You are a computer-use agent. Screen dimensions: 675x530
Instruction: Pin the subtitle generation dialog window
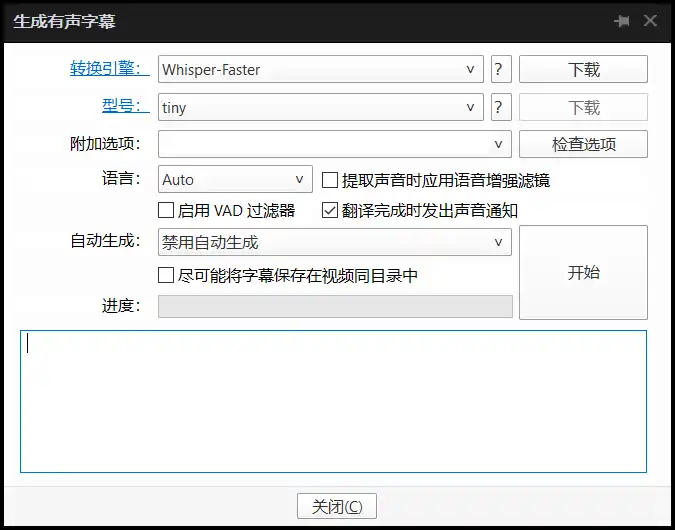(x=623, y=21)
